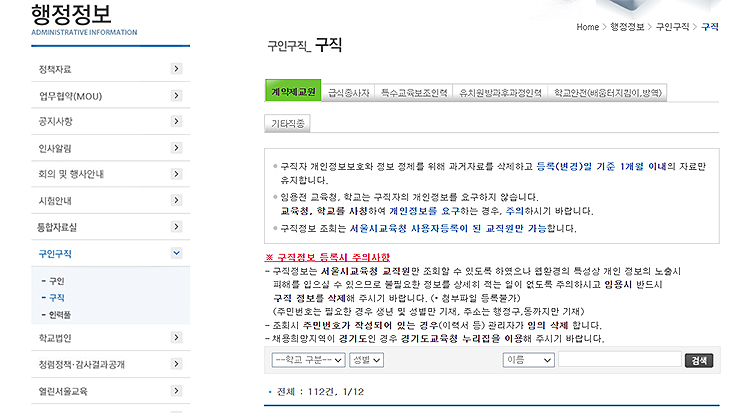Follow the 구직 breadcrumb link
Screen dimensions: 740x413
pos(710,27)
